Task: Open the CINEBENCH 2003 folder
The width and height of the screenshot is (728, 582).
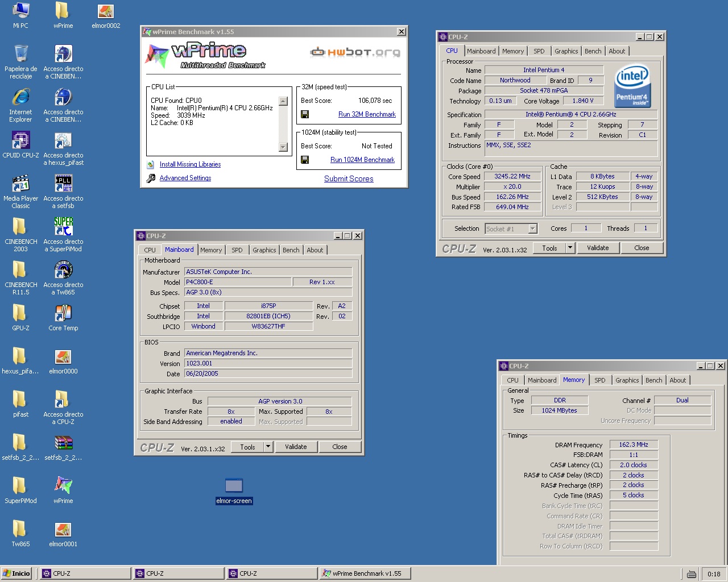Action: pyautogui.click(x=20, y=227)
